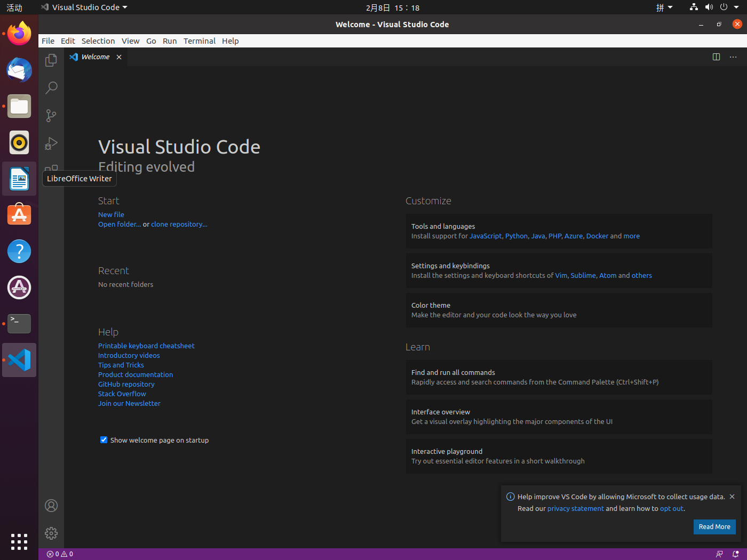
Task: Open GitHub repository link
Action: click(x=126, y=384)
